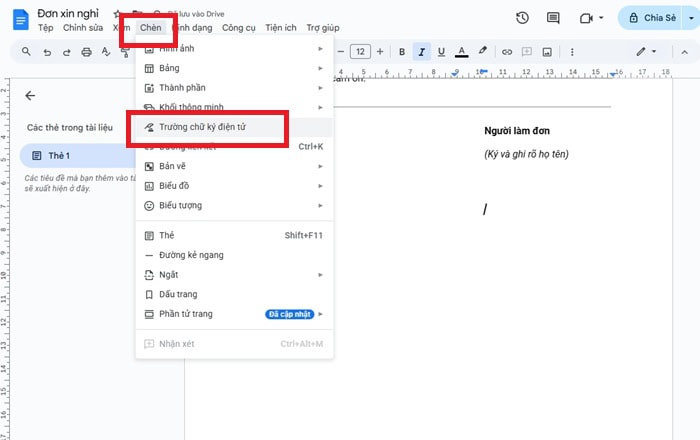Click the version history clock icon
The image size is (700, 440).
[x=522, y=18]
